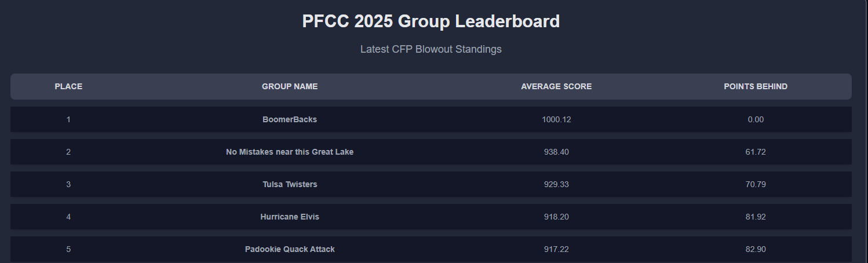Select the 81.92 points behind cell

[756, 217]
